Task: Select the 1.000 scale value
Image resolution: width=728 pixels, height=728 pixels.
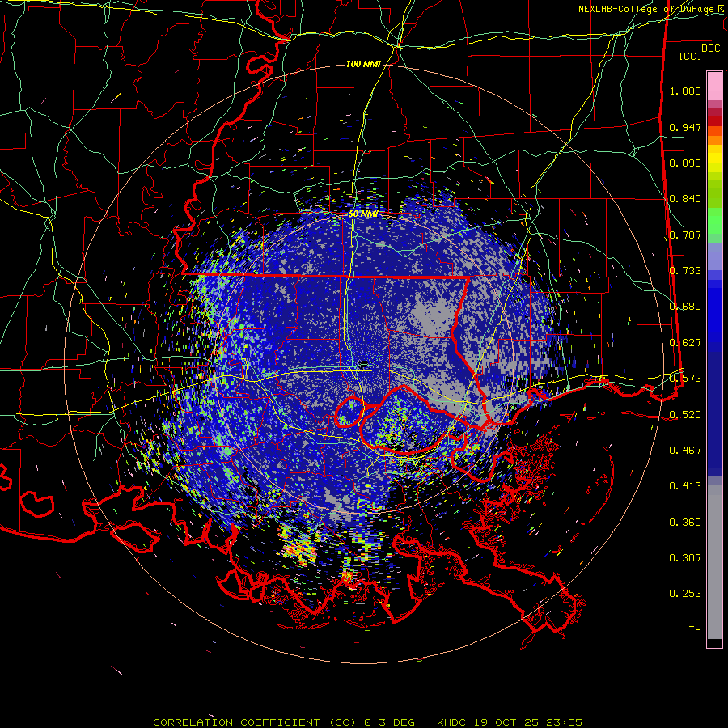Action: (685, 91)
